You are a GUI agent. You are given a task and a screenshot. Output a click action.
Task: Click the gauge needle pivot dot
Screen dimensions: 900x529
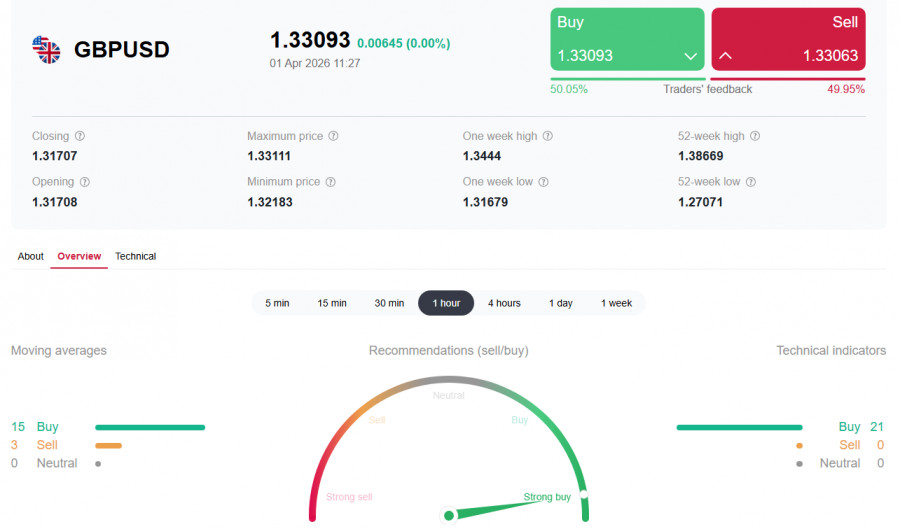pyautogui.click(x=449, y=515)
